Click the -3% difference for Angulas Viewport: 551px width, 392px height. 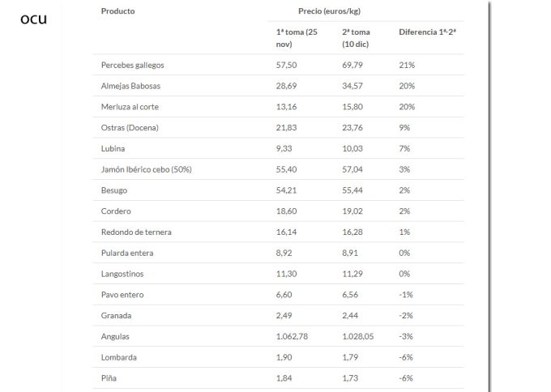tap(407, 336)
